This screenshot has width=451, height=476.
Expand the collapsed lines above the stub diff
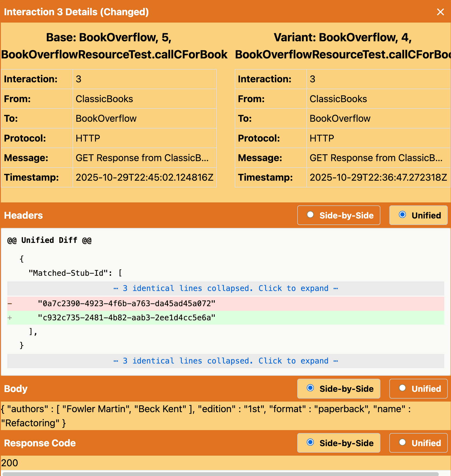pyautogui.click(x=225, y=288)
